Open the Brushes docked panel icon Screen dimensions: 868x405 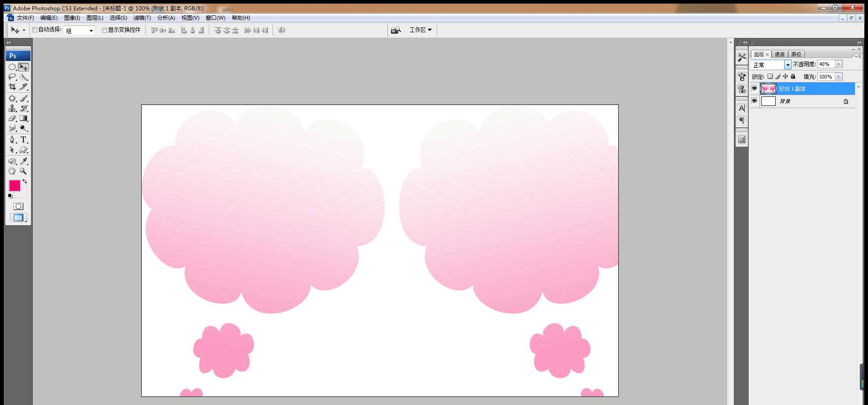point(742,77)
